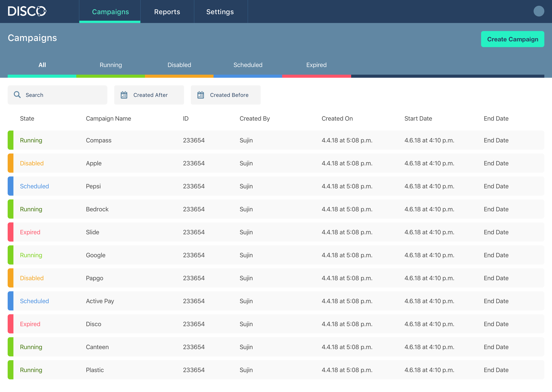Image resolution: width=552 pixels, height=392 pixels.
Task: Click the Created After calendar icon
Action: 124,95
